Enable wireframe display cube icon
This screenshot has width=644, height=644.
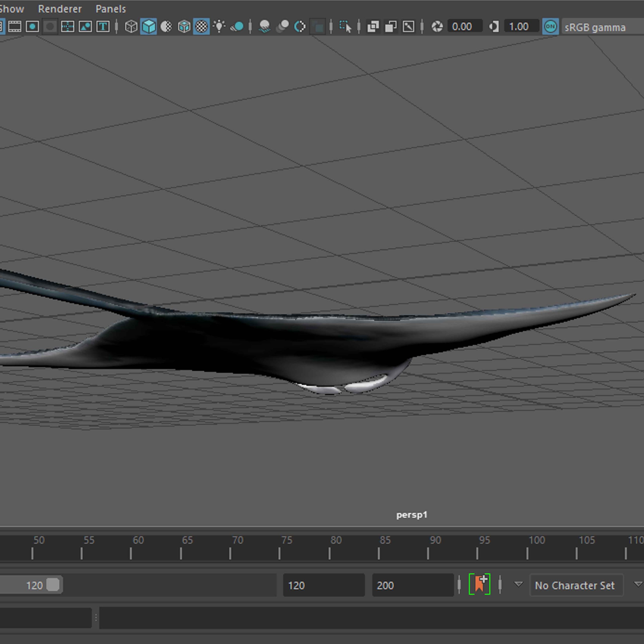(x=131, y=27)
